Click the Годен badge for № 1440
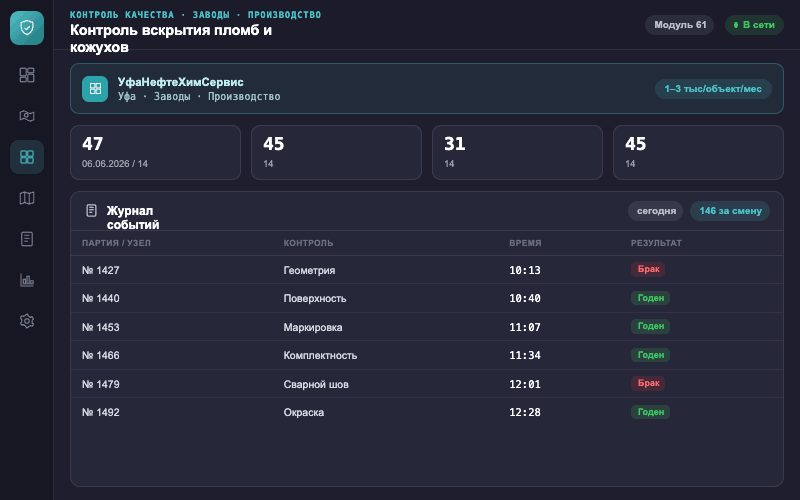The width and height of the screenshot is (800, 500). (651, 298)
